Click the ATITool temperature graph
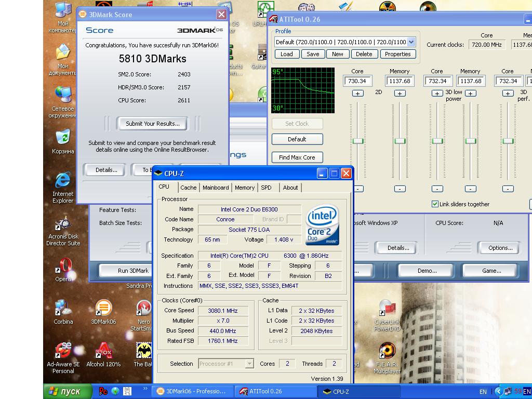The image size is (532, 399). click(303, 90)
